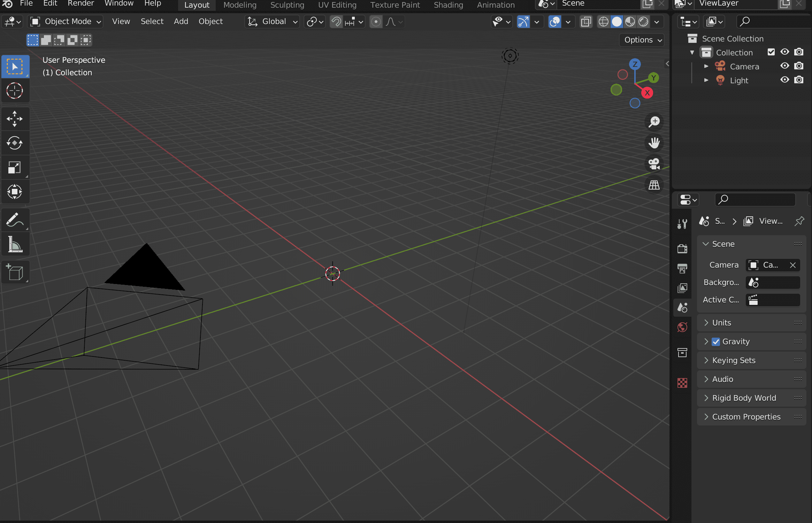Open the Render properties tab
Image resolution: width=812 pixels, height=523 pixels.
(682, 248)
